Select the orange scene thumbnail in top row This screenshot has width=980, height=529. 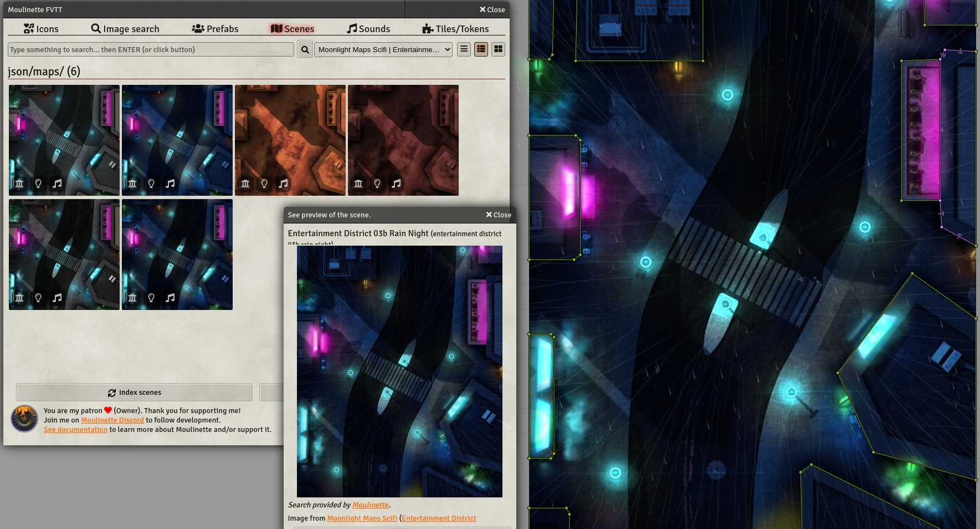coord(290,140)
